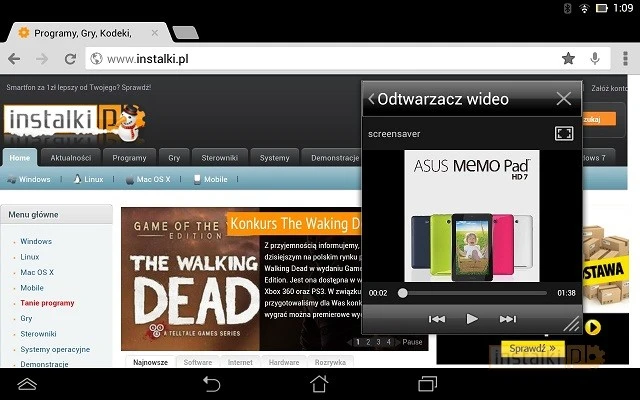Close the Odtwarzacz wideo floating window
Viewport: 640px width, 400px height.
point(564,98)
